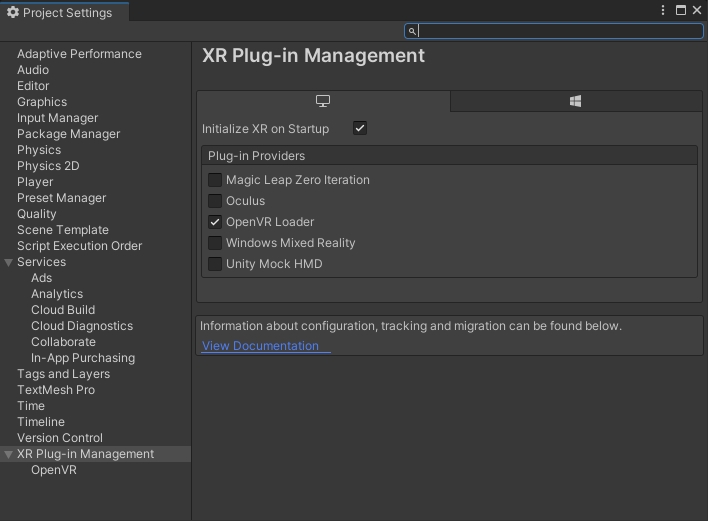Go to the Player settings
The height and width of the screenshot is (521, 708).
(x=35, y=182)
